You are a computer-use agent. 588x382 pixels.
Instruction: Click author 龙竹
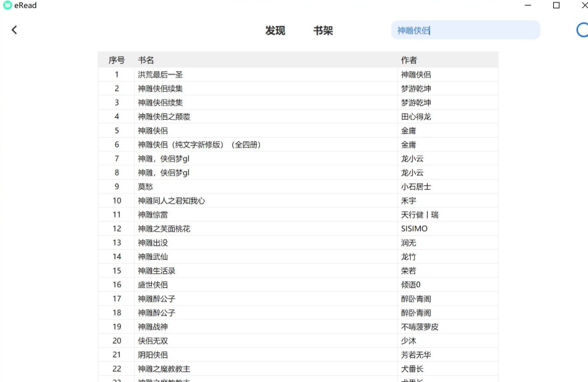tap(408, 257)
